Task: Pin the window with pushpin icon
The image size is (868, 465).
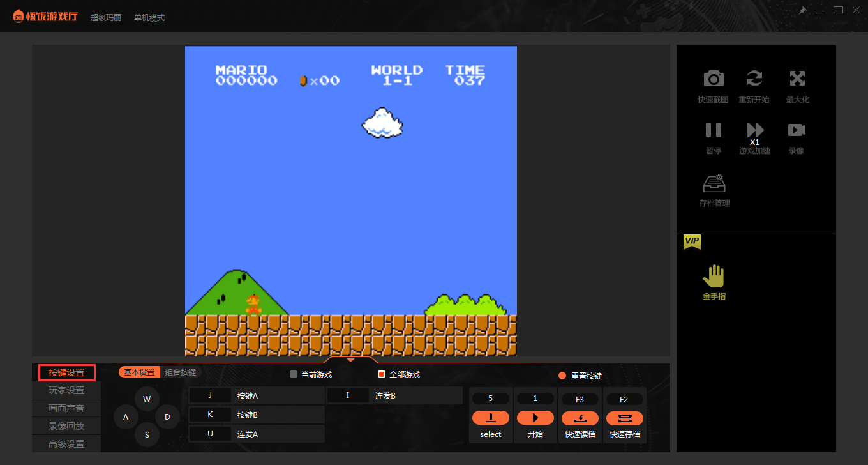Action: [x=802, y=10]
